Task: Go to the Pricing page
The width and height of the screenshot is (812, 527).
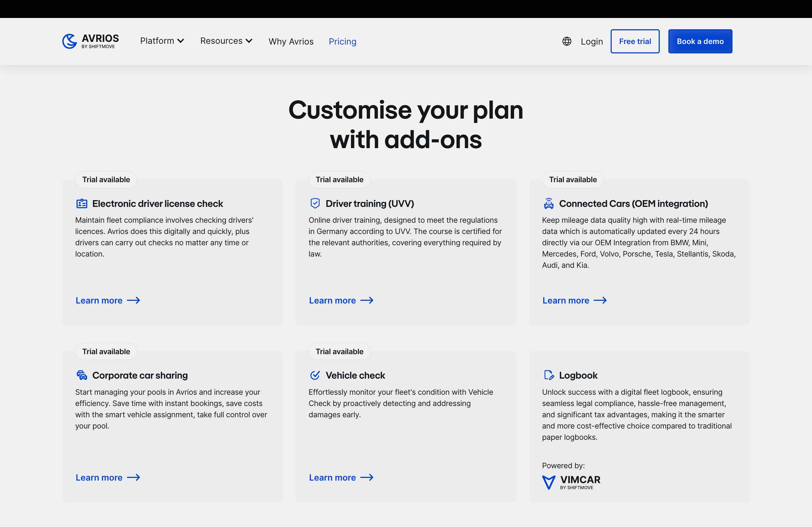Action: 343,42
